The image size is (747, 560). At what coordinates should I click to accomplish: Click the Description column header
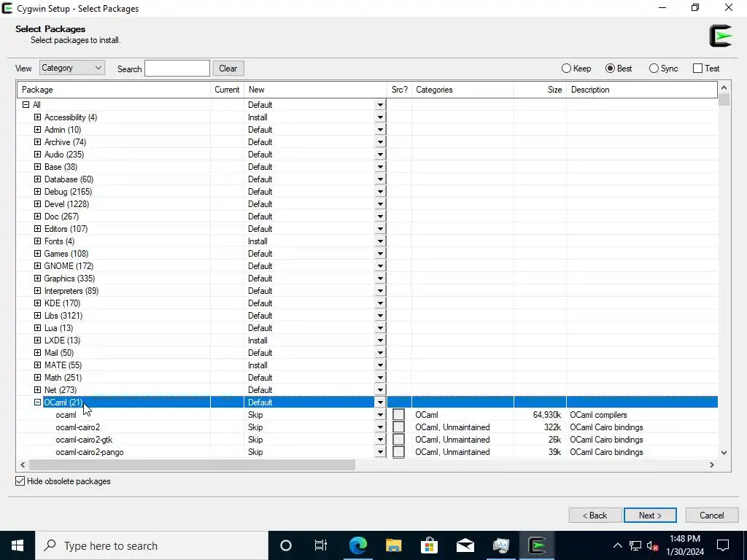pos(642,90)
